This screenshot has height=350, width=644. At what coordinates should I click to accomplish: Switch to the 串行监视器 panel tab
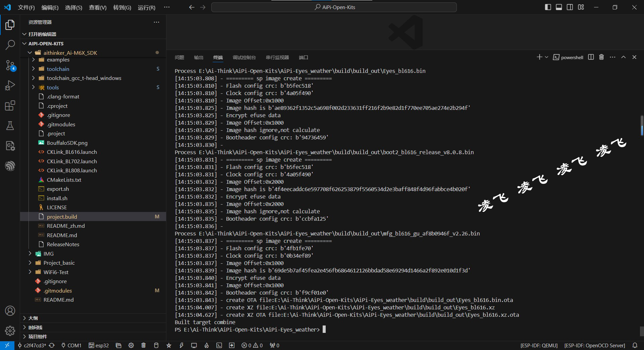pos(277,57)
